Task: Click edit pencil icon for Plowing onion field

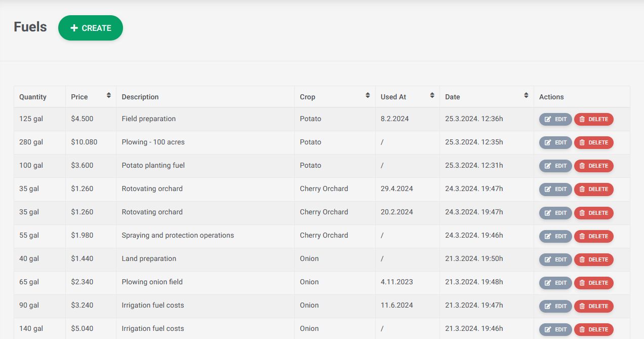Action: 548,283
